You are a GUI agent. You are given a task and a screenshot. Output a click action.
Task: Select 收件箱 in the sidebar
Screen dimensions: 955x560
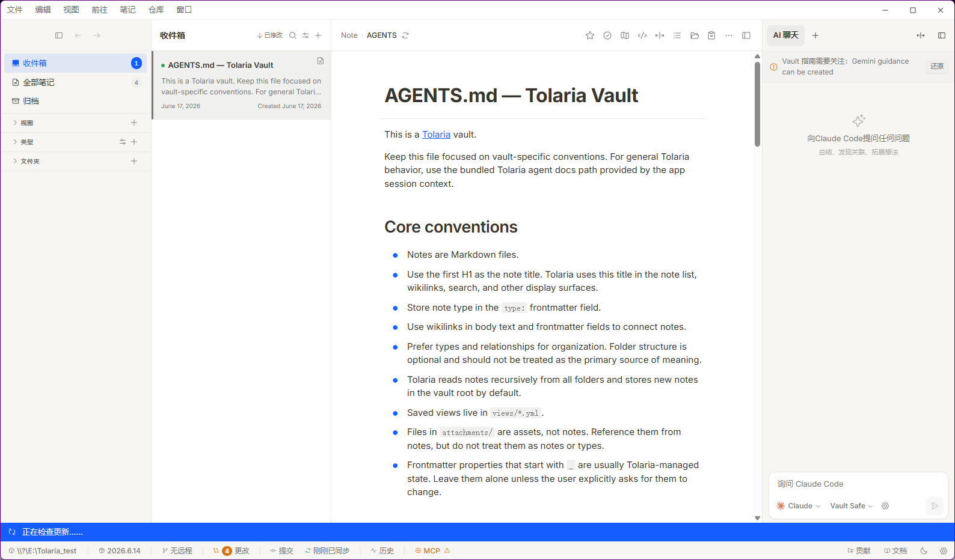[76, 63]
